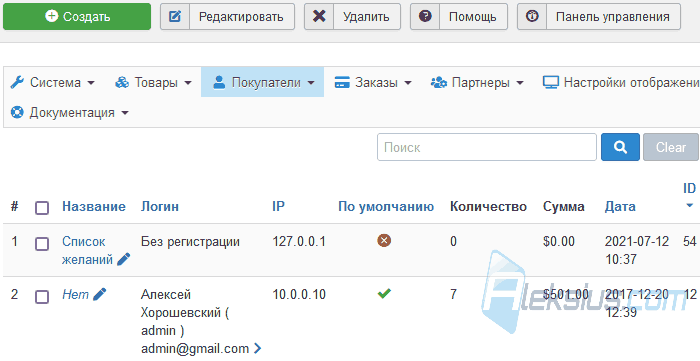Open the Настройки отображения menu
Screen dimensions: 700x361
[x=621, y=83]
